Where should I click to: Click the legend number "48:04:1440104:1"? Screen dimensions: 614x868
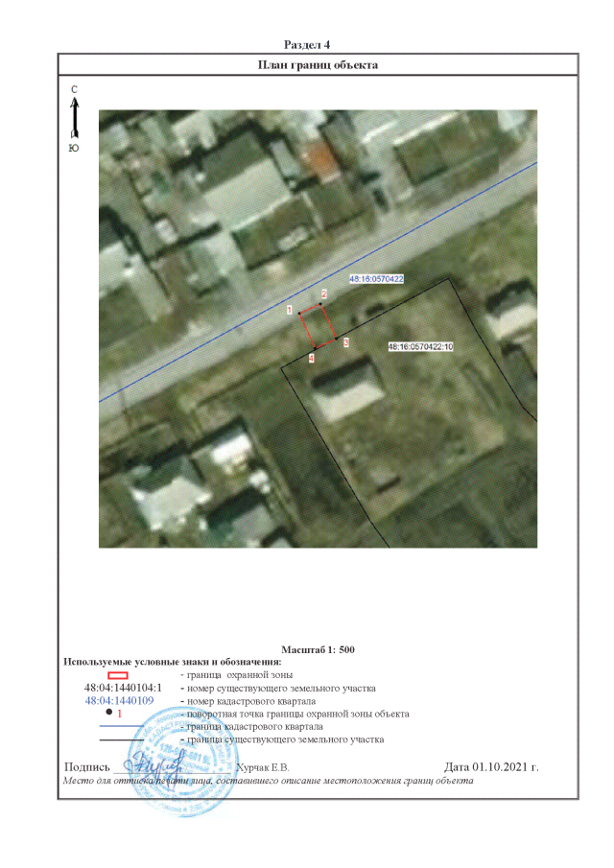(x=123, y=688)
